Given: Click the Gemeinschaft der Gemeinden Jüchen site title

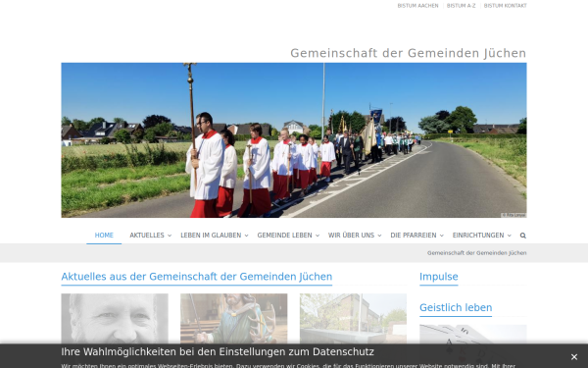Looking at the screenshot, I should (409, 53).
